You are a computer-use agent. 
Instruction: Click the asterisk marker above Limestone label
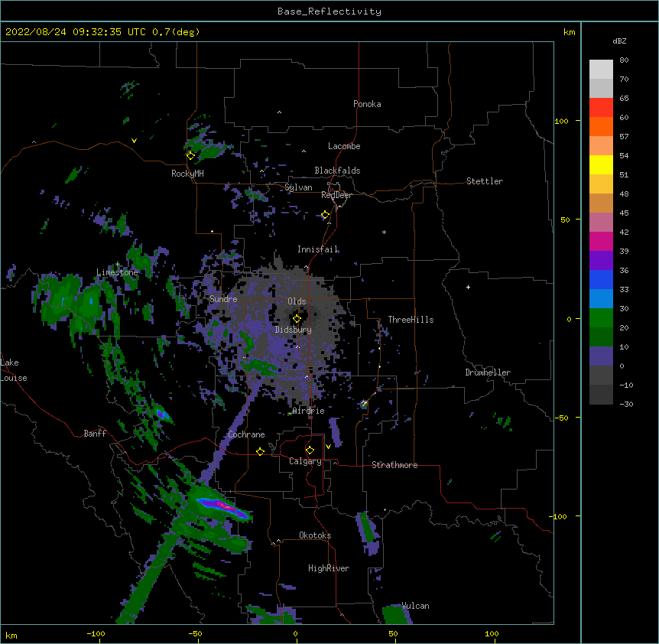point(117,265)
